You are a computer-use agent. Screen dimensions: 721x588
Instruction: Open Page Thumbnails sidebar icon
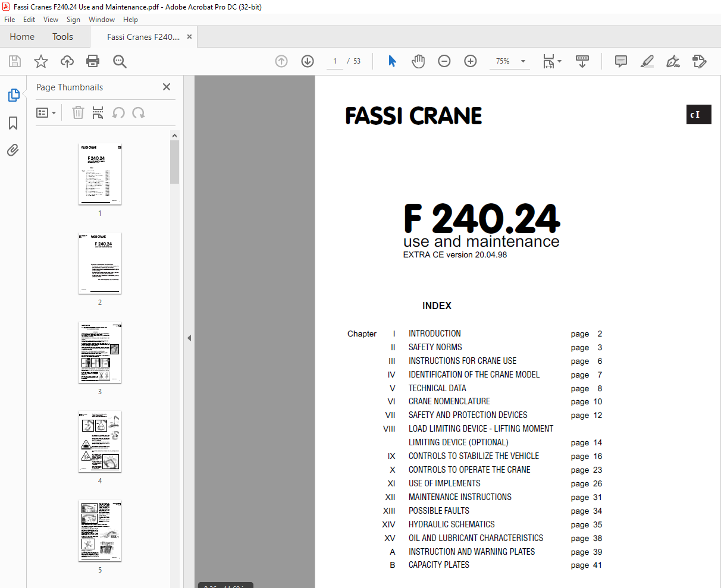click(13, 95)
